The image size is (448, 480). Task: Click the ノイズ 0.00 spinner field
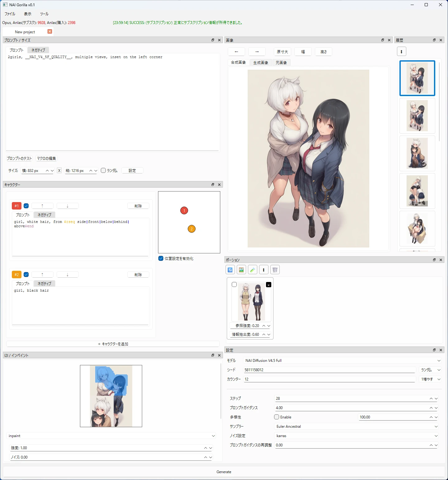point(111,457)
